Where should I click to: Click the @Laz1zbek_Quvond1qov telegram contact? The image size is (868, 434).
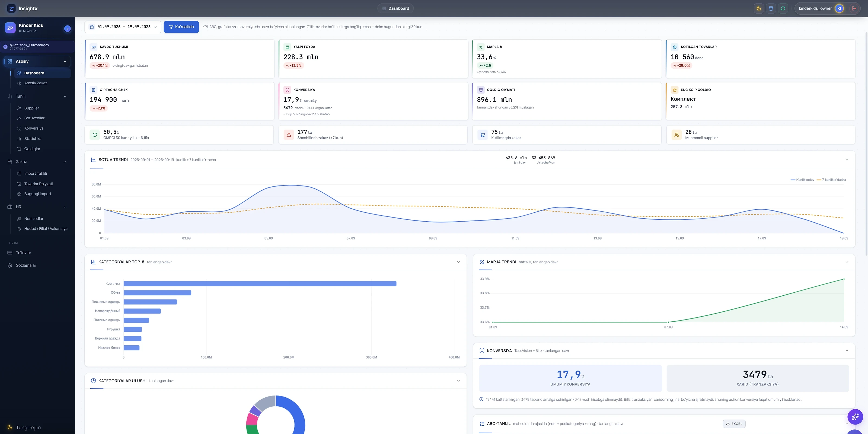tap(37, 46)
